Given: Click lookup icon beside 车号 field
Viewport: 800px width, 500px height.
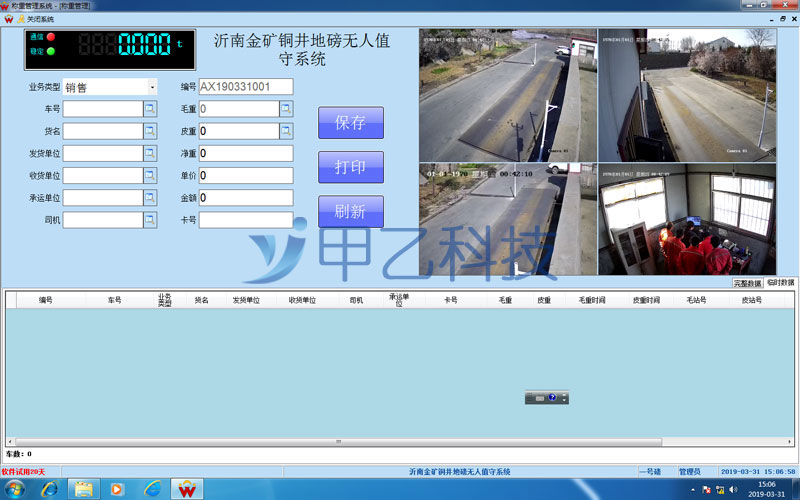Looking at the screenshot, I should click(x=150, y=109).
